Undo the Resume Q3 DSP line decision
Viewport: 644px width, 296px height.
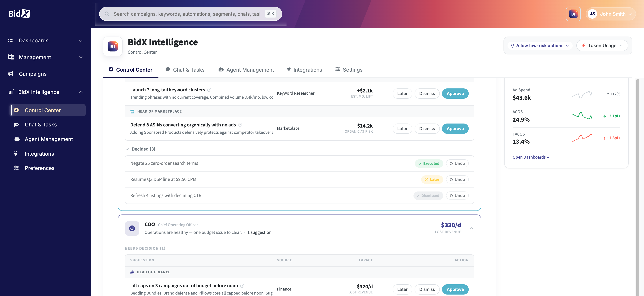(x=457, y=179)
